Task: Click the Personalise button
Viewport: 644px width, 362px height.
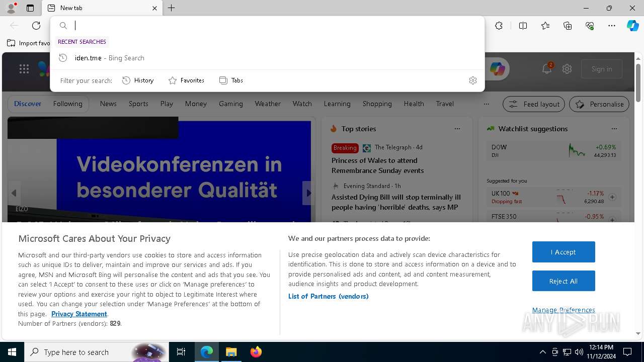Action: (x=599, y=104)
